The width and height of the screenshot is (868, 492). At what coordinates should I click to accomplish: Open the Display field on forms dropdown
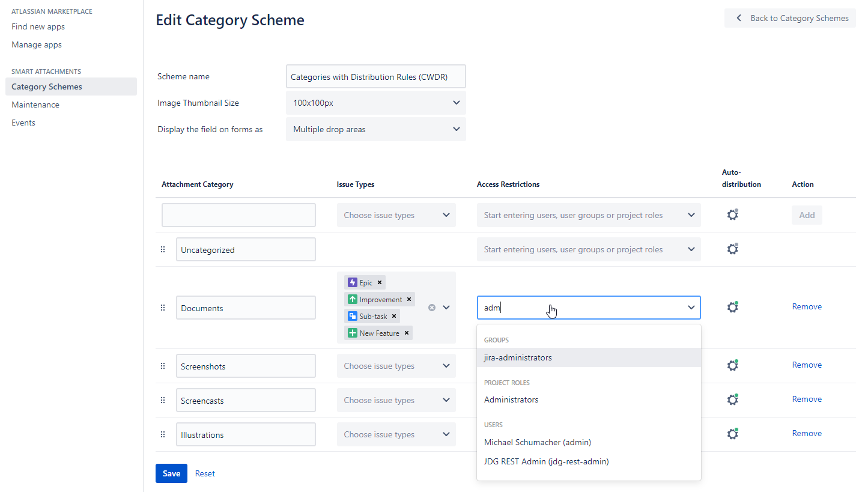coord(376,129)
